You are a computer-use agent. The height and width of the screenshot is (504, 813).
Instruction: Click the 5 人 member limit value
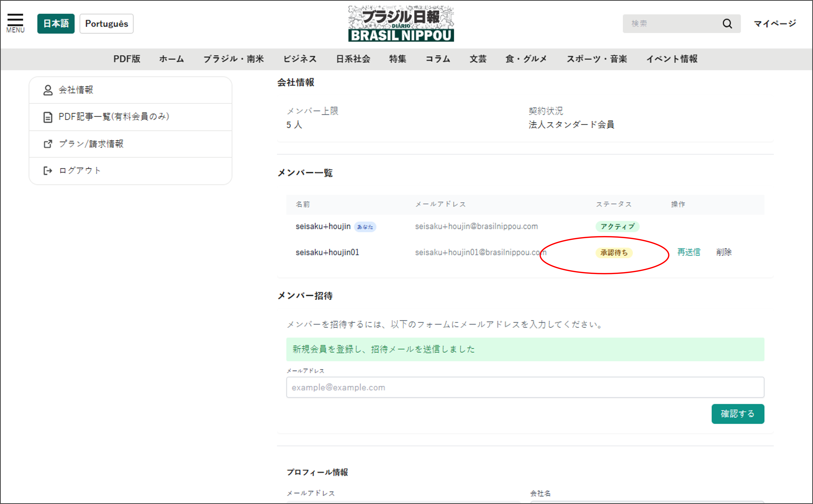coord(294,125)
